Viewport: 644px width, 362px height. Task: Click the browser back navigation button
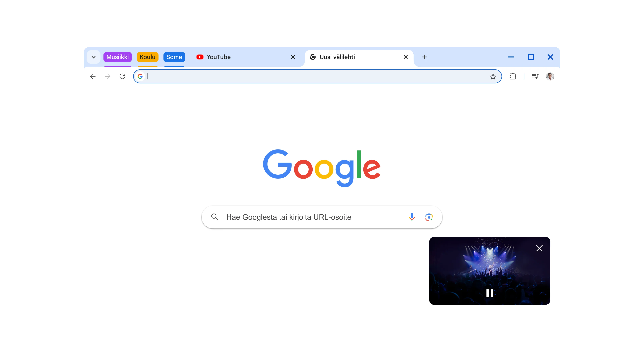pyautogui.click(x=93, y=76)
